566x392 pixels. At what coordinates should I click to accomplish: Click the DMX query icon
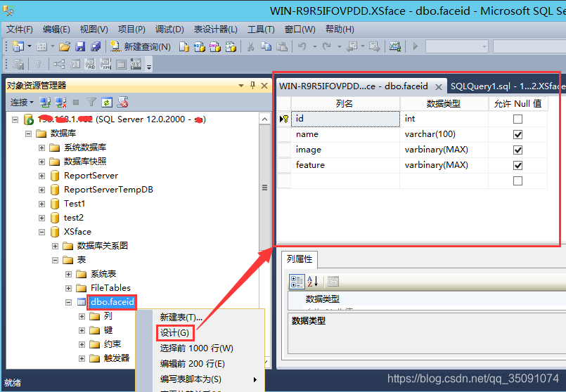[215, 47]
